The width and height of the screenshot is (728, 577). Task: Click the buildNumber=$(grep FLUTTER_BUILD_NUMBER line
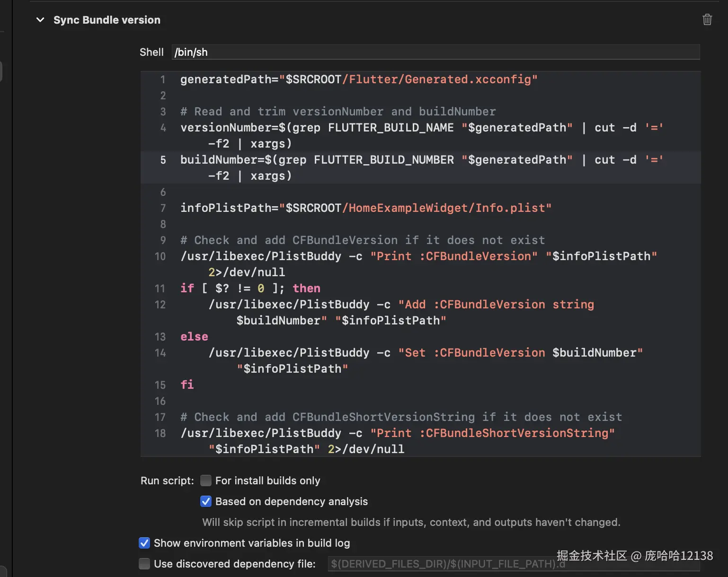coord(421,167)
